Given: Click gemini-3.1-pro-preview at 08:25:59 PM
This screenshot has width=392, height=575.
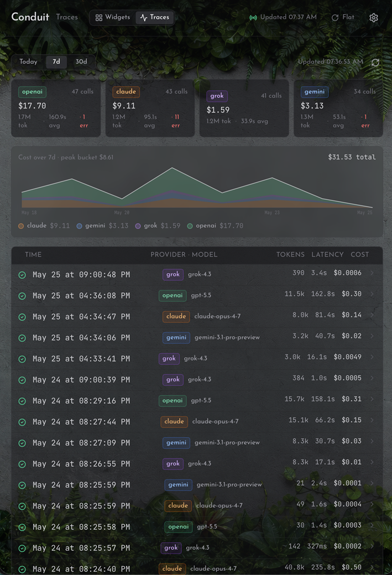Looking at the screenshot, I should tap(229, 485).
